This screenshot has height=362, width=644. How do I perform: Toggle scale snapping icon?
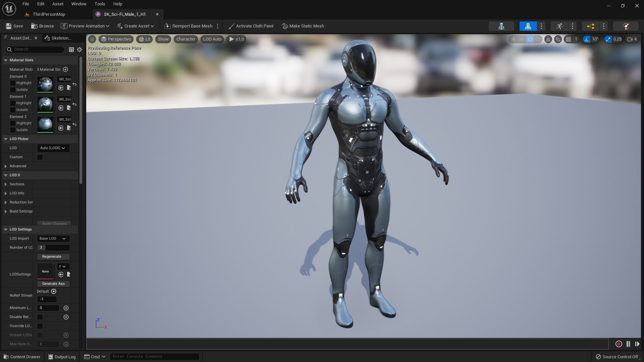[608, 39]
